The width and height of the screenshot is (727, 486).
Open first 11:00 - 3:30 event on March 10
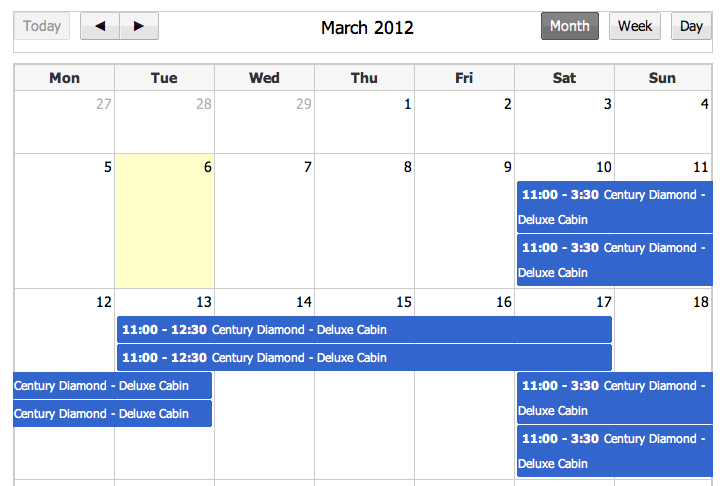(615, 207)
